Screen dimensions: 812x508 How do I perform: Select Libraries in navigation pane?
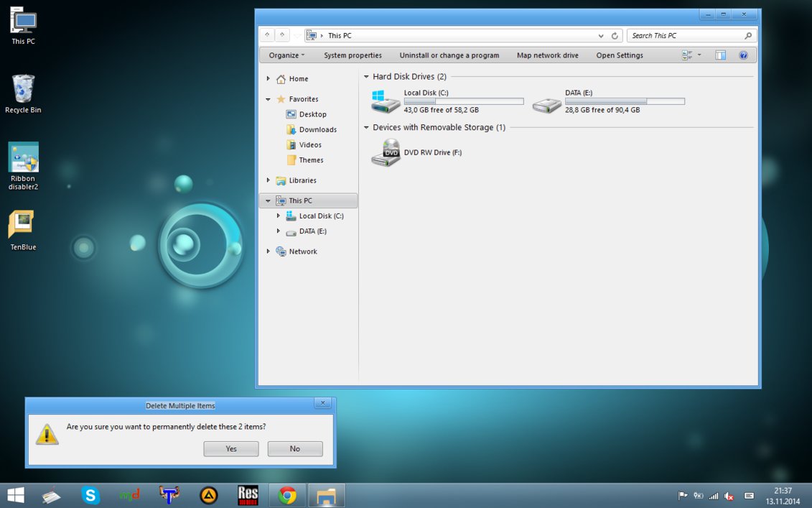(296, 180)
